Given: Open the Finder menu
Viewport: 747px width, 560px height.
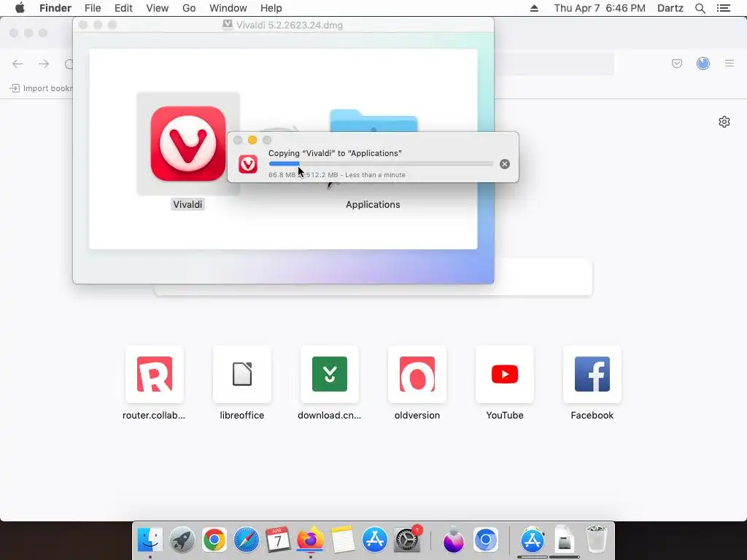Looking at the screenshot, I should click(x=55, y=8).
